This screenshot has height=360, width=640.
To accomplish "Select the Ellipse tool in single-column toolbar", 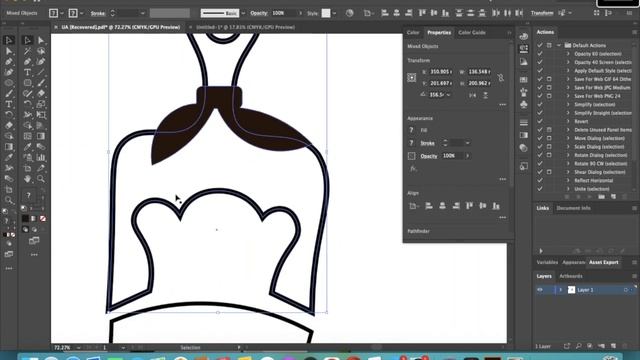I will point(9,83).
